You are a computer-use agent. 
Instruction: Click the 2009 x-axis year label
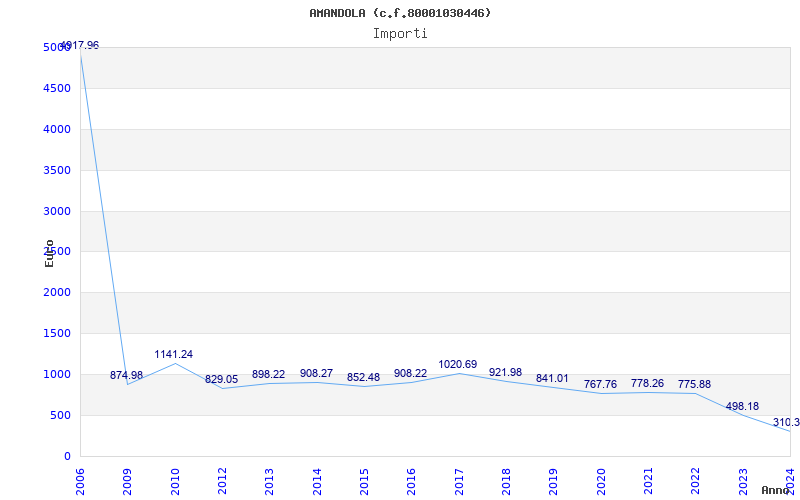pyautogui.click(x=127, y=482)
